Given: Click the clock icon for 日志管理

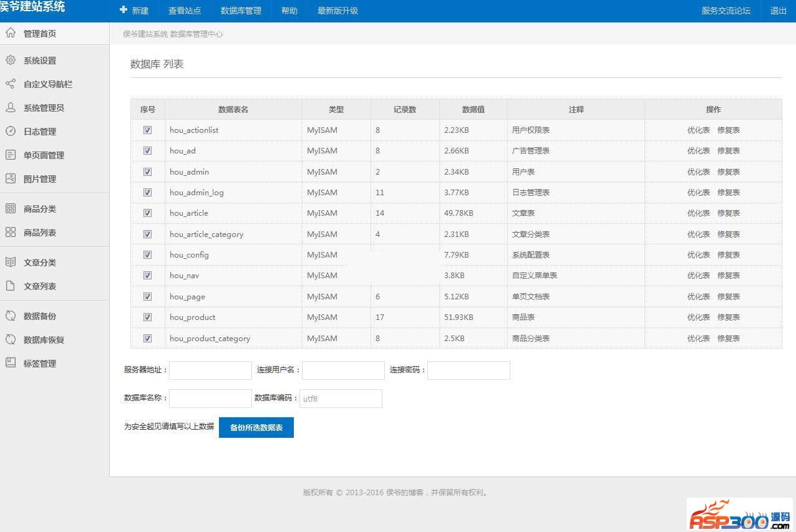Looking at the screenshot, I should coord(11,132).
